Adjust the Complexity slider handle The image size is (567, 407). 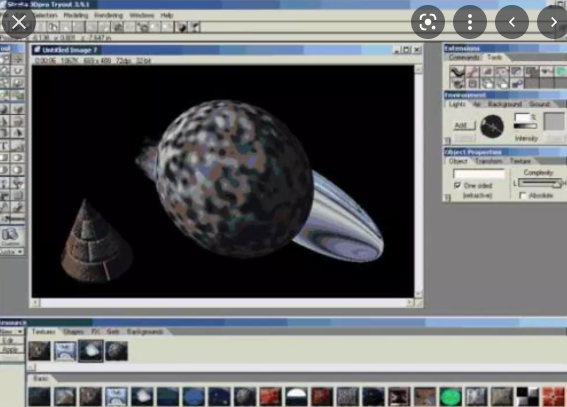[x=556, y=183]
